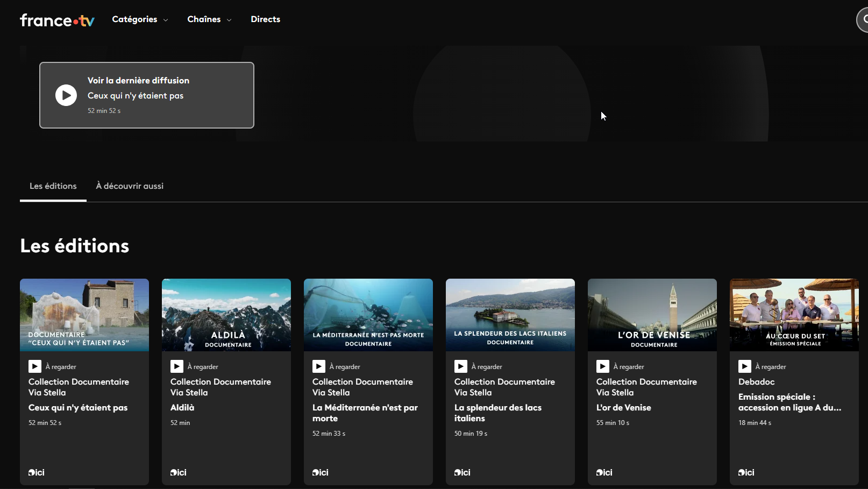Viewport: 868px width, 489px height.
Task: Expand the Catégories dropdown menu
Action: pyautogui.click(x=140, y=19)
